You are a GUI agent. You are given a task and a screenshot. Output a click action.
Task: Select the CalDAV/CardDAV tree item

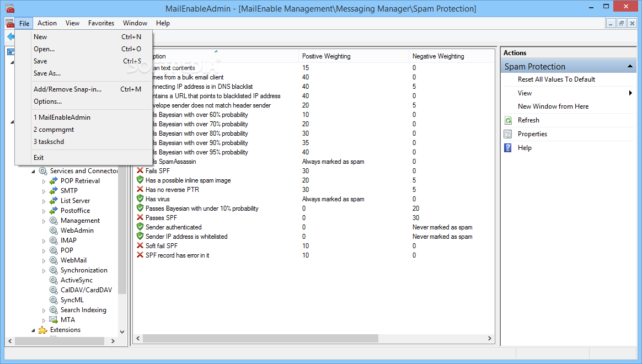click(x=86, y=290)
